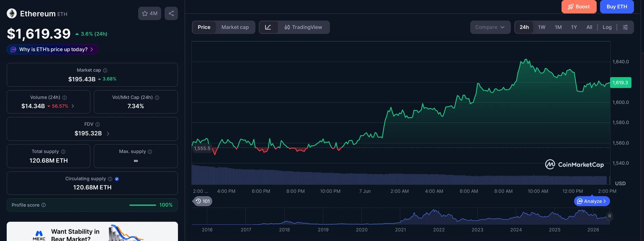Click the 101 history events badge
644x241 pixels.
click(x=203, y=201)
